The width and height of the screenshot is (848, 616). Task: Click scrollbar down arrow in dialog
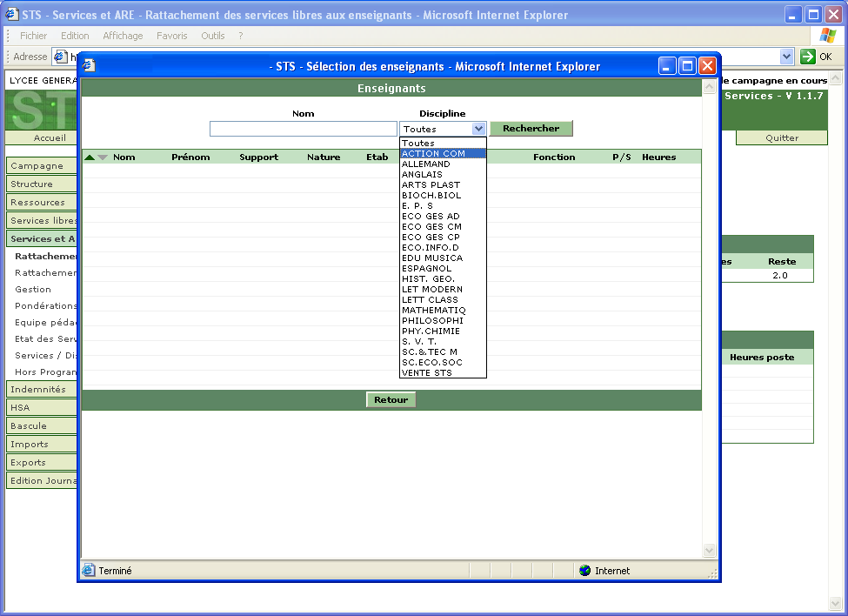click(709, 551)
